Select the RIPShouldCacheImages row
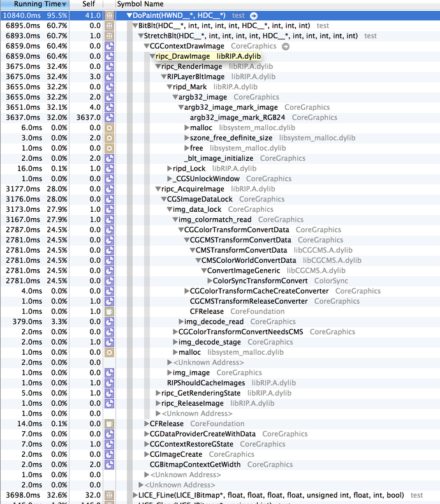The image size is (440, 504). pyautogui.click(x=206, y=383)
